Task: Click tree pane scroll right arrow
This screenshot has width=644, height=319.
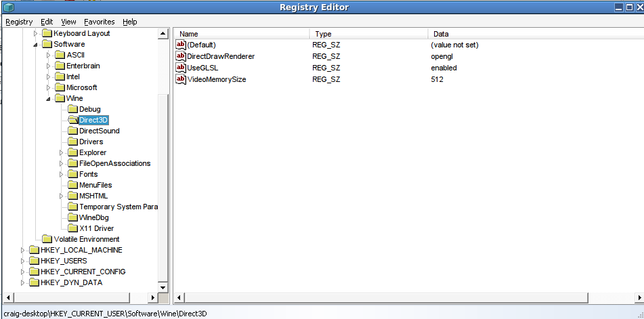Action: tap(153, 297)
